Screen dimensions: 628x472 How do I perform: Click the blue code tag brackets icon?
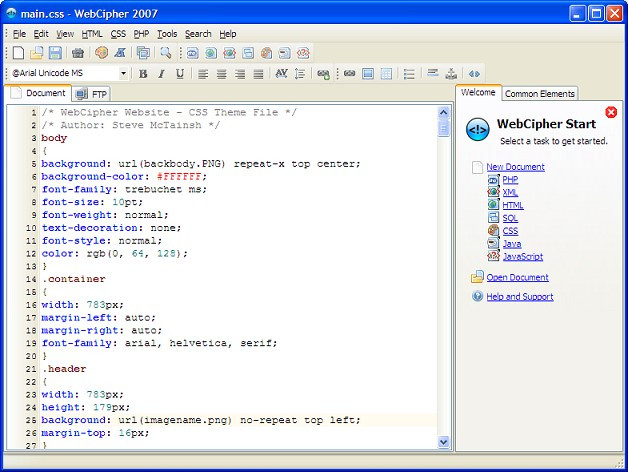(x=474, y=74)
